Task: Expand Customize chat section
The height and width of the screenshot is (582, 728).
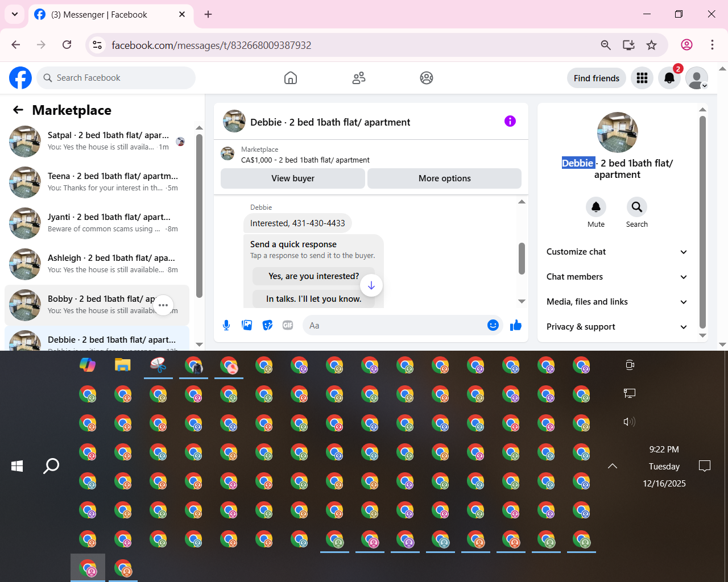Action: click(617, 252)
